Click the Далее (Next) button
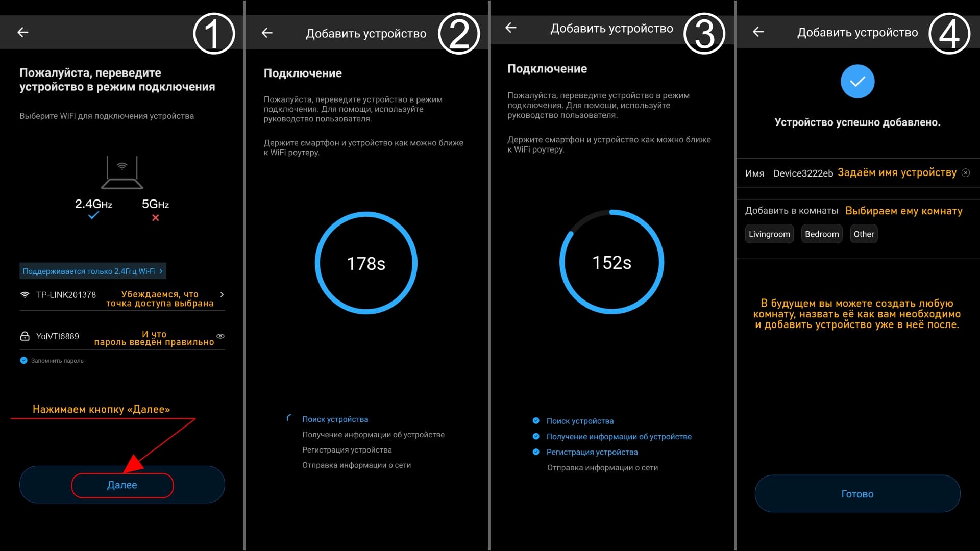 tap(122, 484)
